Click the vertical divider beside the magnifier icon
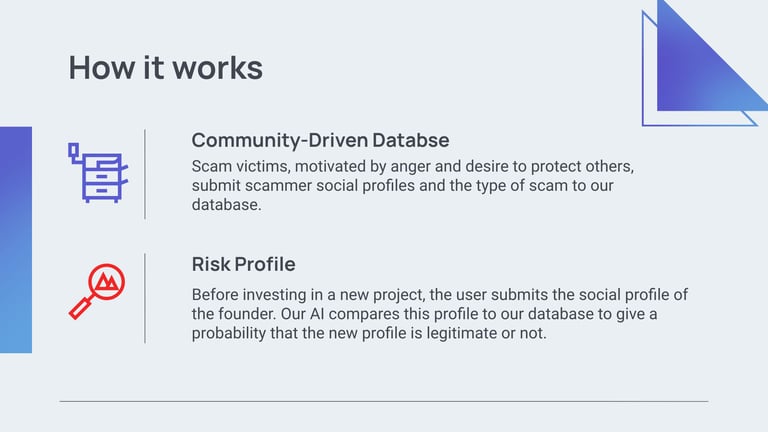 pos(145,298)
